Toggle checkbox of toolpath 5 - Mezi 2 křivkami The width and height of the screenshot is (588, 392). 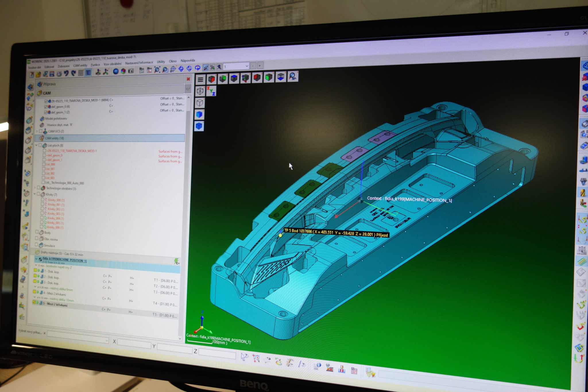(34, 302)
